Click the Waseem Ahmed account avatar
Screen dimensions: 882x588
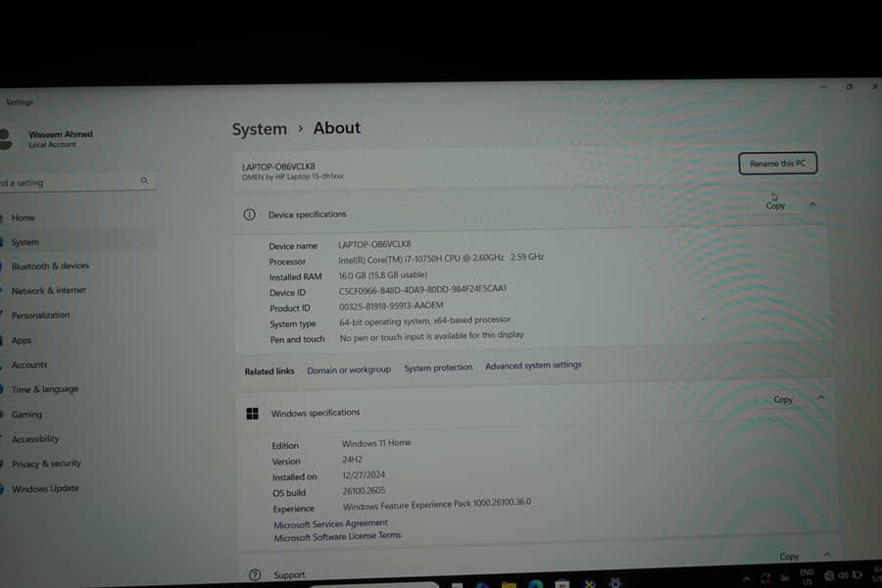pos(5,139)
